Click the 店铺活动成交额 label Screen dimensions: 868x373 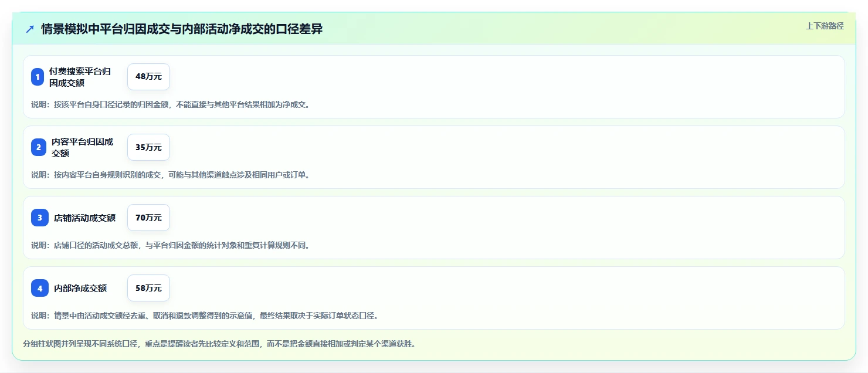point(84,218)
